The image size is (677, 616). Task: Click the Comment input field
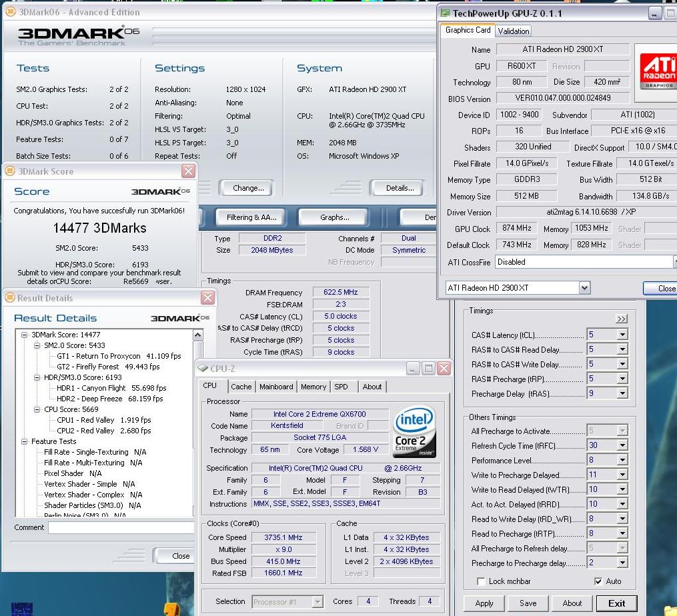click(121, 527)
